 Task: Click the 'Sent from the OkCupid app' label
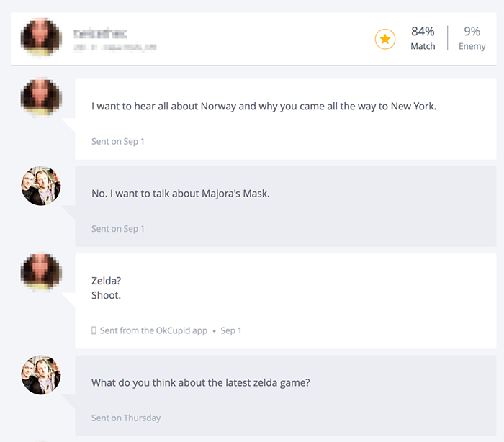point(153,330)
